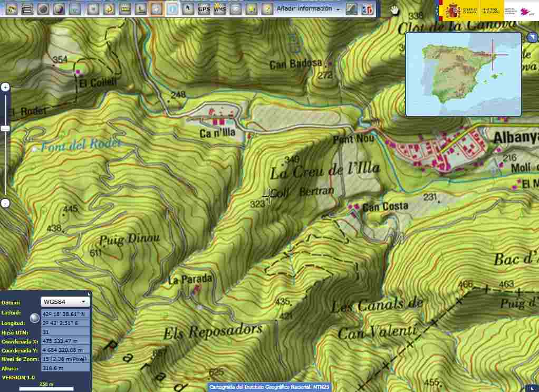Click the orange-highlighted compass tool icon

point(156,9)
